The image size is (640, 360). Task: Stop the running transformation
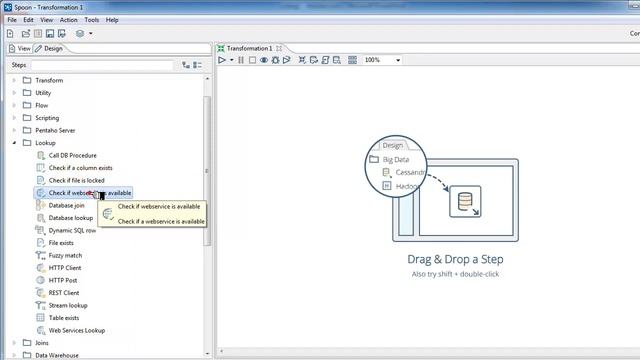pyautogui.click(x=252, y=60)
